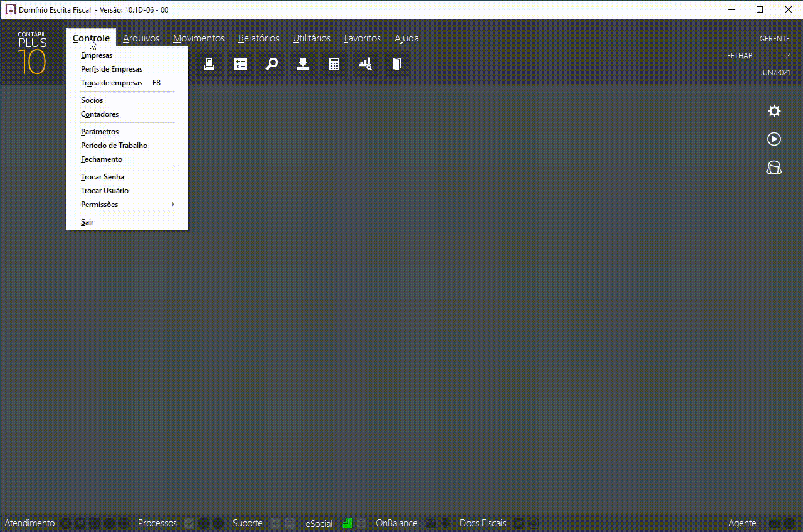
Task: Click the support attendant headset icon
Action: click(x=774, y=168)
